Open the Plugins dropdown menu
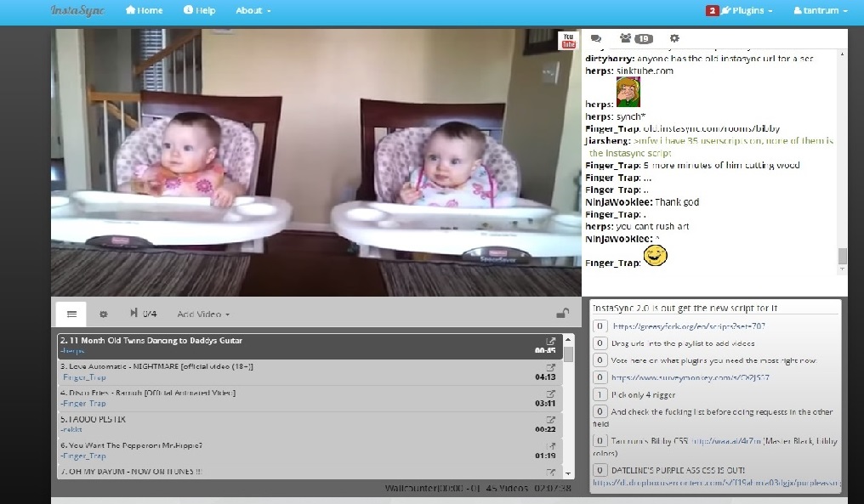This screenshot has height=504, width=864. click(747, 10)
